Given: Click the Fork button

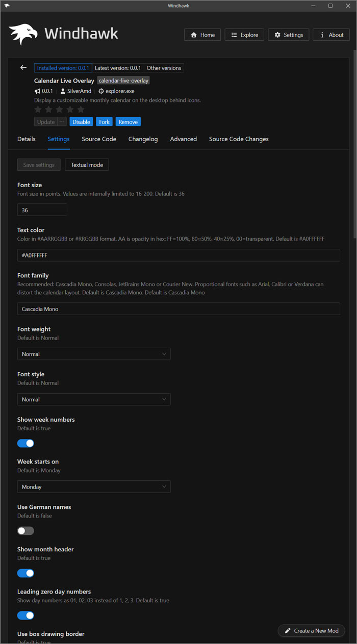Looking at the screenshot, I should pyautogui.click(x=105, y=122).
